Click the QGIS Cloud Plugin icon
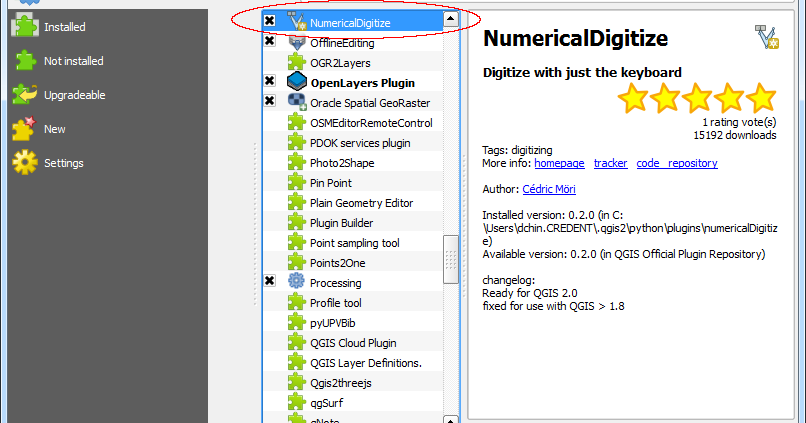The width and height of the screenshot is (806, 423). 297,343
